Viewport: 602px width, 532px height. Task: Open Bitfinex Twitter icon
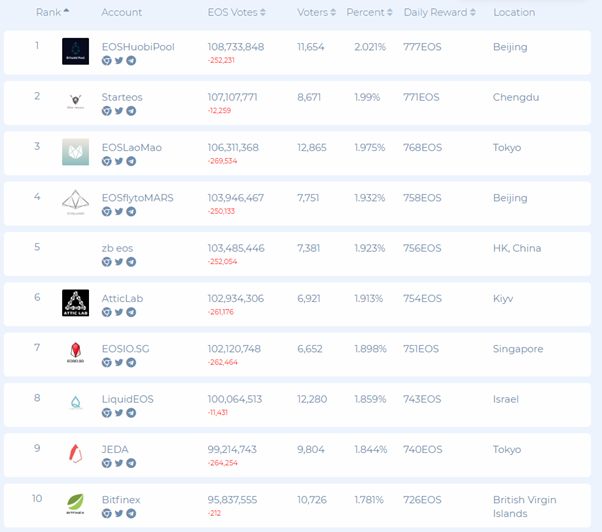coord(119,513)
